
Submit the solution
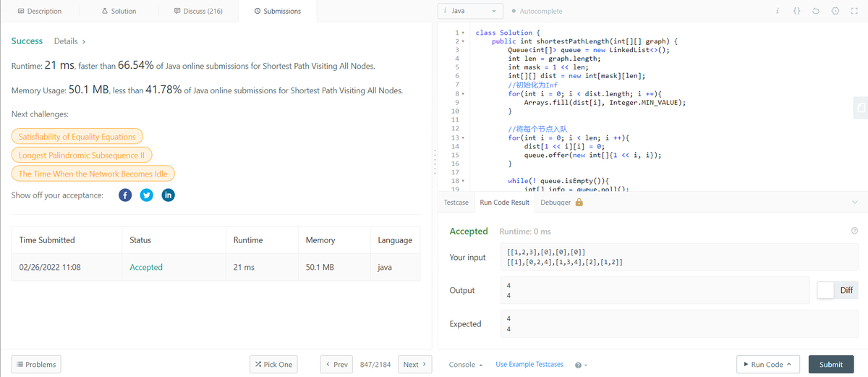click(x=830, y=365)
